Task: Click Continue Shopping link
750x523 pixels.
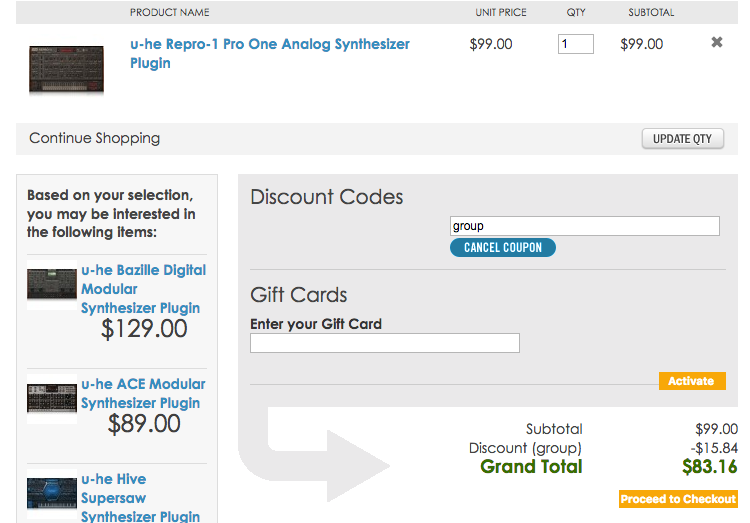Action: (94, 138)
